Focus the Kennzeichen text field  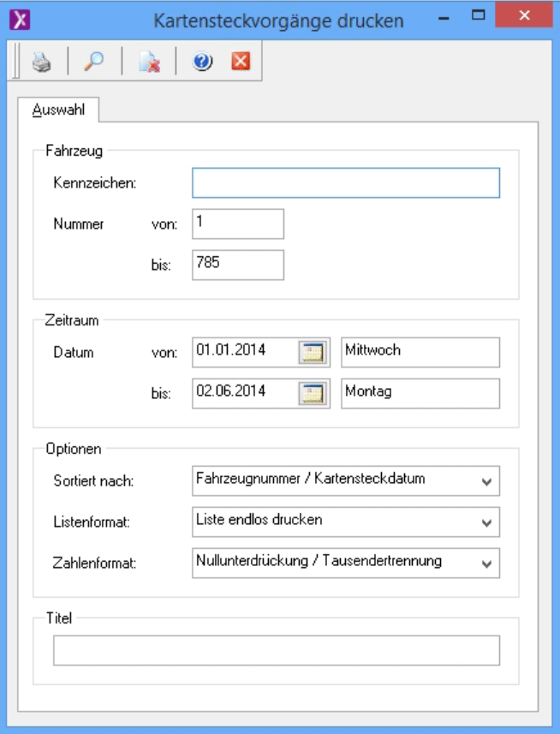345,183
